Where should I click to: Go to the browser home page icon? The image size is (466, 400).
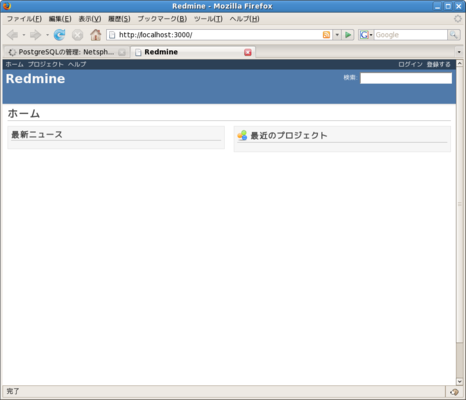pyautogui.click(x=95, y=35)
